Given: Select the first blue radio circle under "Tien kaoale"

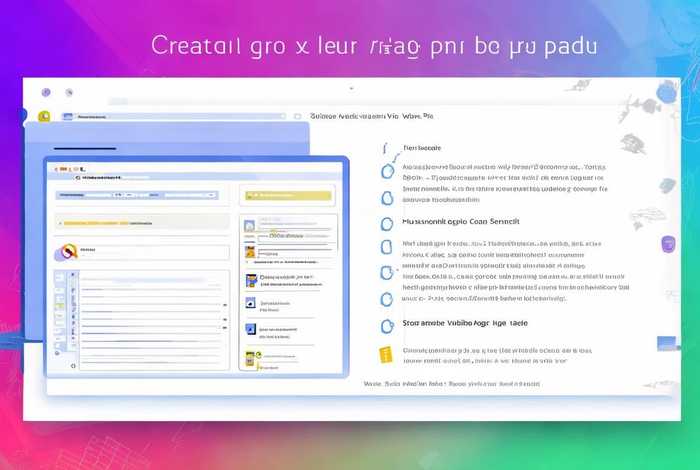Looking at the screenshot, I should point(387,171).
